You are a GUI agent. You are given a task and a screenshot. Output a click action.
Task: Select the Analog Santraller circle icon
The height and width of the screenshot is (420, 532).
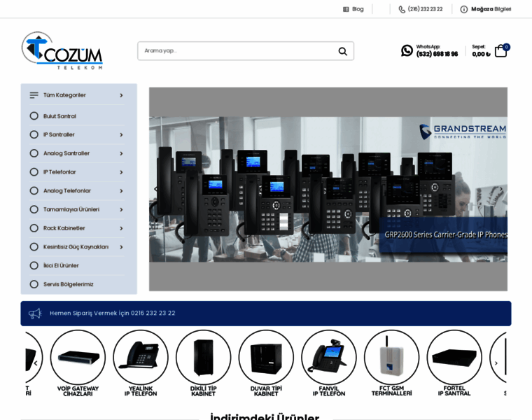coord(34,153)
